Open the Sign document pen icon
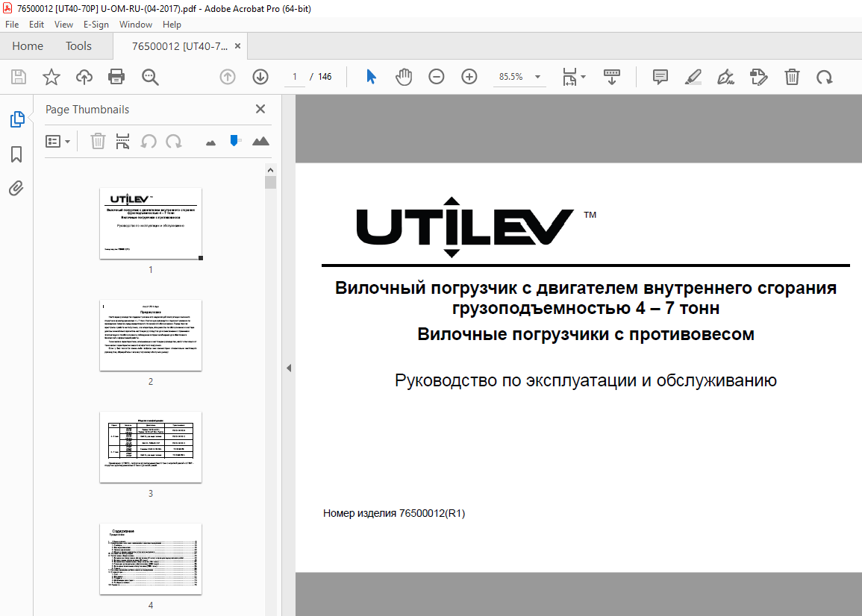This screenshot has height=616, width=862. (725, 77)
